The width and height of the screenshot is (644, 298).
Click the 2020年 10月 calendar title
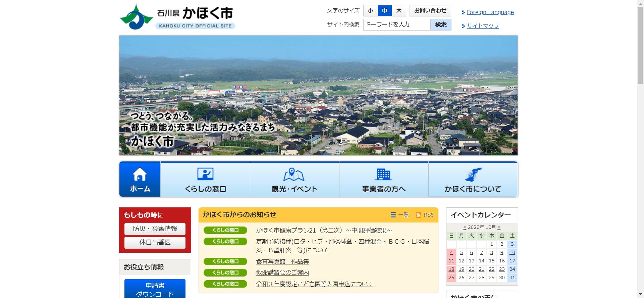point(482,228)
